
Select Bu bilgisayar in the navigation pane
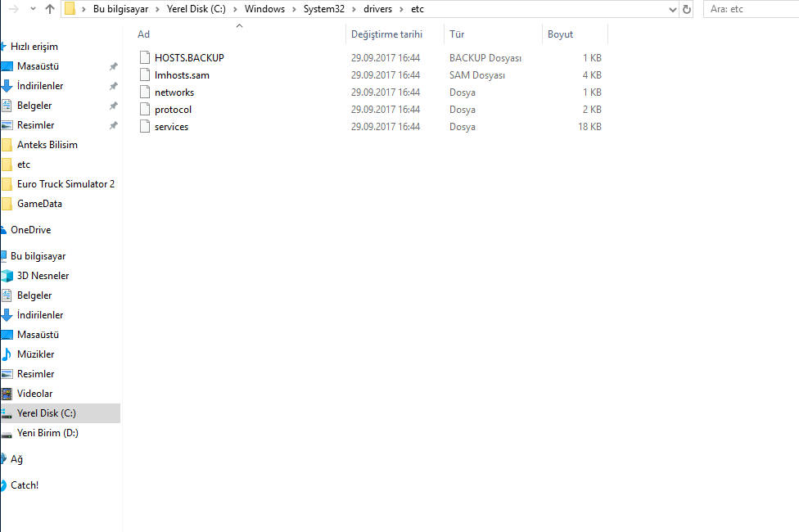tap(38, 256)
